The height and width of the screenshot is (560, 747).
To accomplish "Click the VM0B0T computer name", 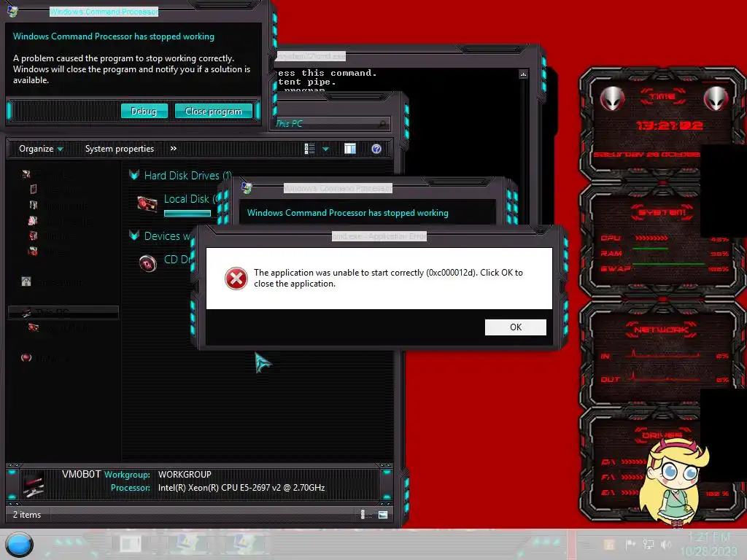I will pos(81,474).
